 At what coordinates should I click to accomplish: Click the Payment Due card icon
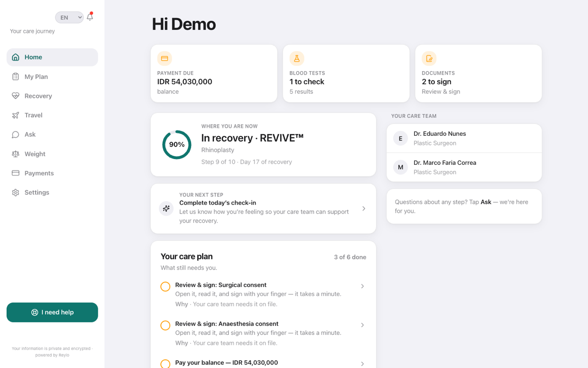[165, 58]
